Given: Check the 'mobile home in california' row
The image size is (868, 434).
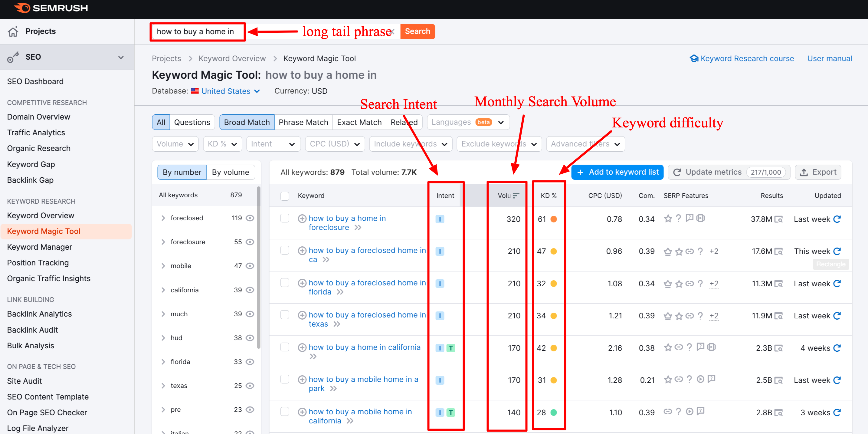Looking at the screenshot, I should point(285,412).
